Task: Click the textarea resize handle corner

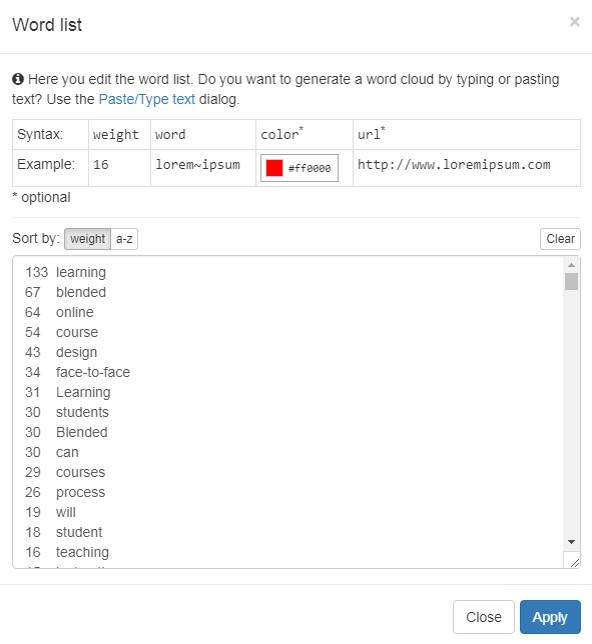Action: [575, 563]
